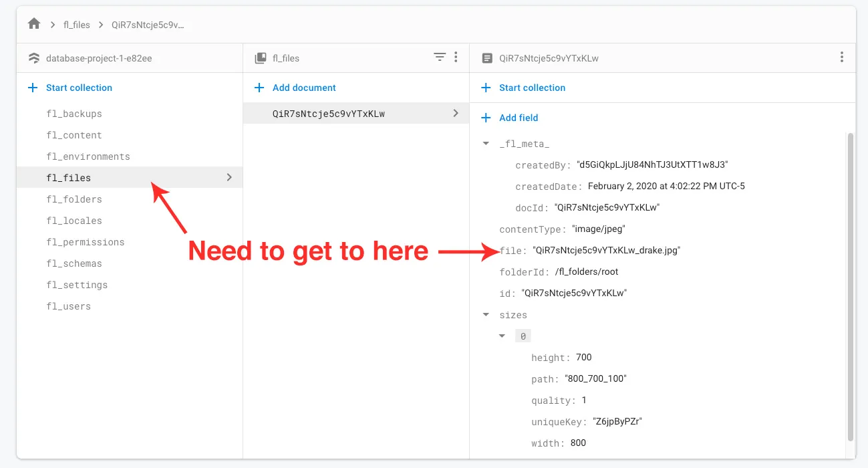The width and height of the screenshot is (868, 468).
Task: Select the database-project-1-e82ee root label
Action: (99, 58)
